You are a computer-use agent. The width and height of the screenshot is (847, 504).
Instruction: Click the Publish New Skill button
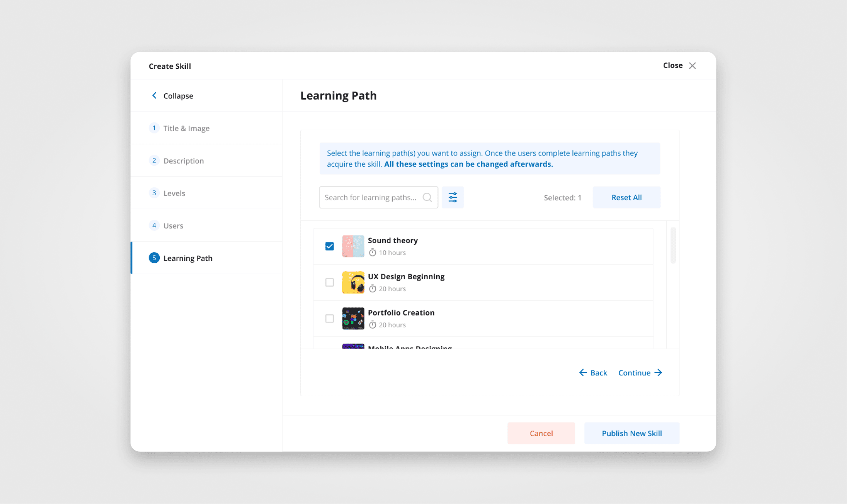click(631, 433)
